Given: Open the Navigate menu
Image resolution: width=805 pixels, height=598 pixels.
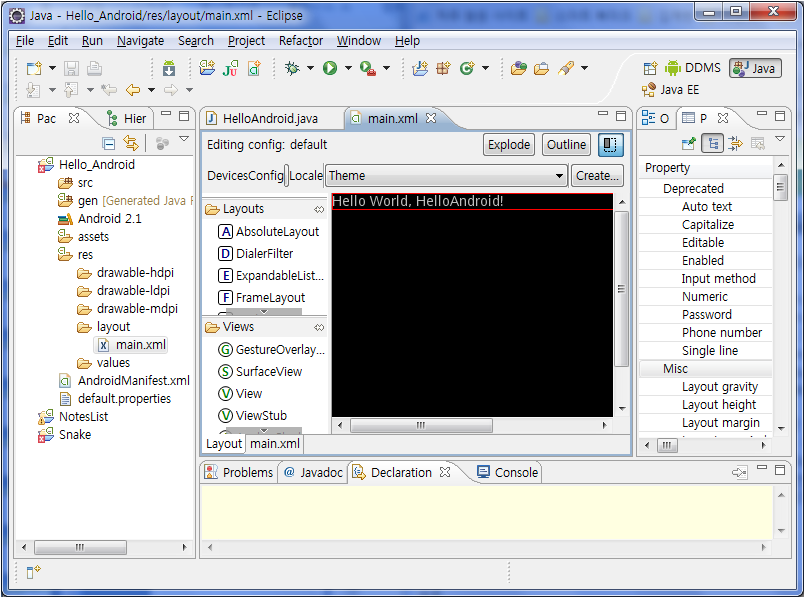Looking at the screenshot, I should coord(140,41).
